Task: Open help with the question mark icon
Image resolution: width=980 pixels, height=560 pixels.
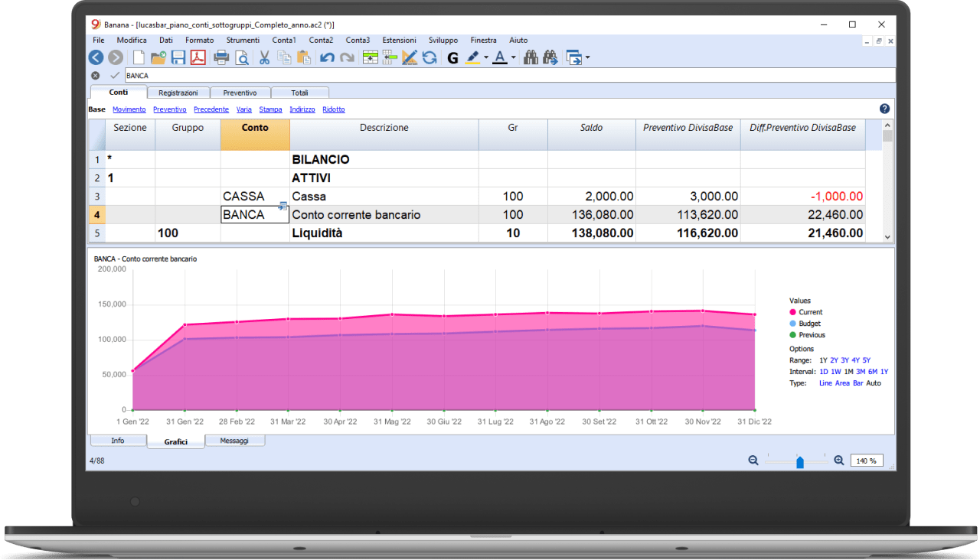Action: tap(885, 109)
